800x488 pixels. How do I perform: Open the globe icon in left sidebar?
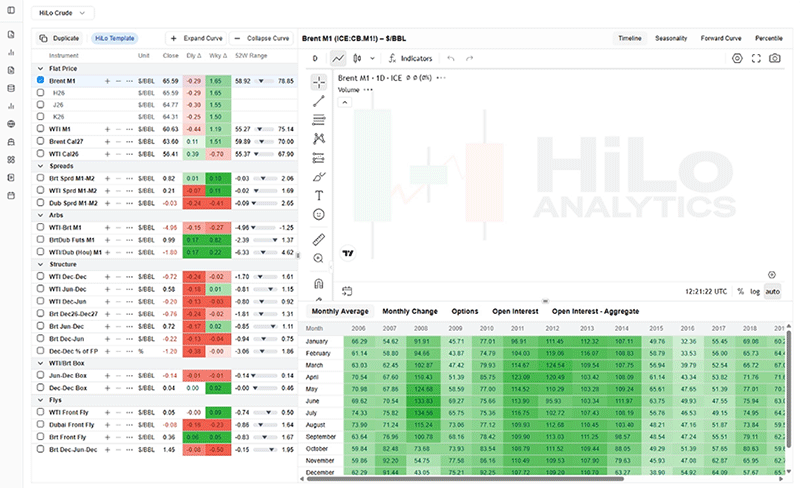[11, 124]
